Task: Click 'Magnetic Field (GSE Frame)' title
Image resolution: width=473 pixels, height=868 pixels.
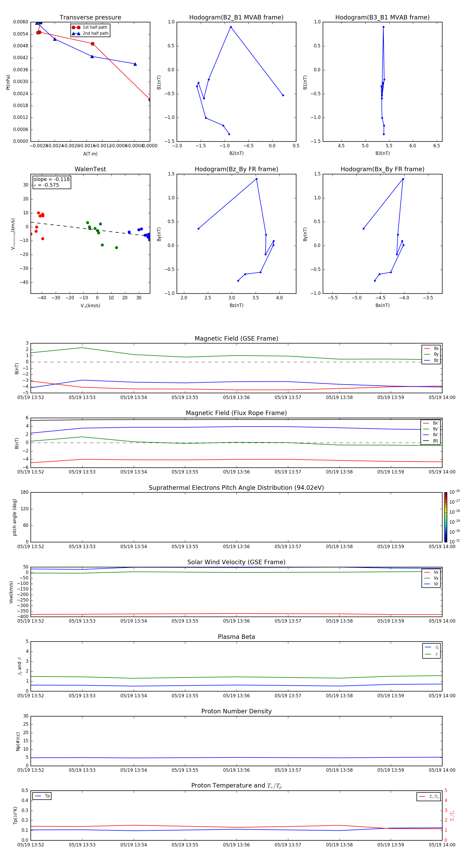Action: (x=236, y=339)
